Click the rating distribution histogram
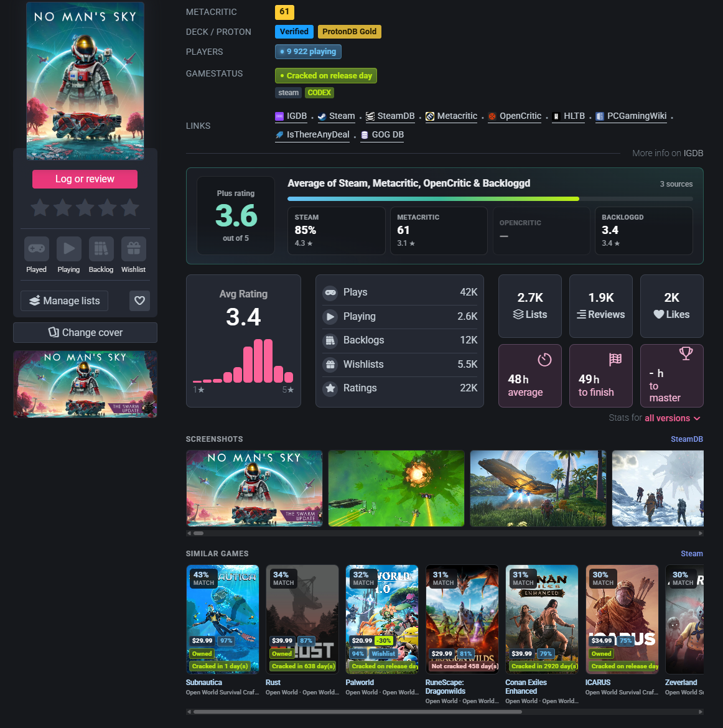This screenshot has width=723, height=728. [x=243, y=361]
